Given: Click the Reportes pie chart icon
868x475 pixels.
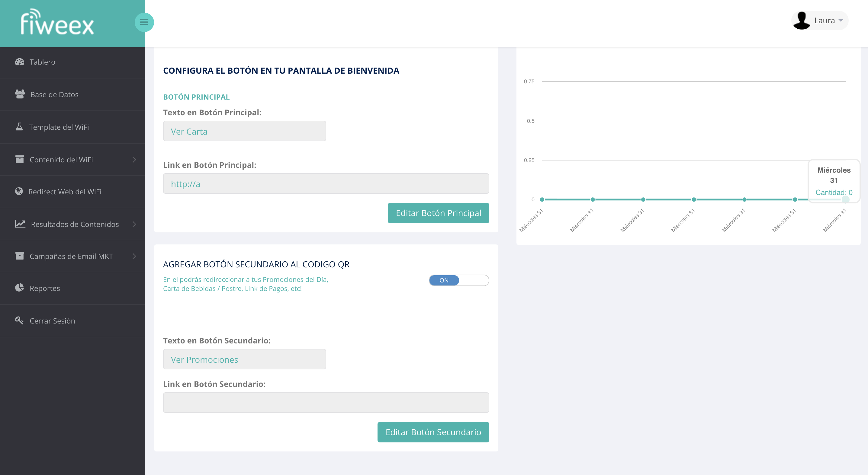Looking at the screenshot, I should (20, 288).
